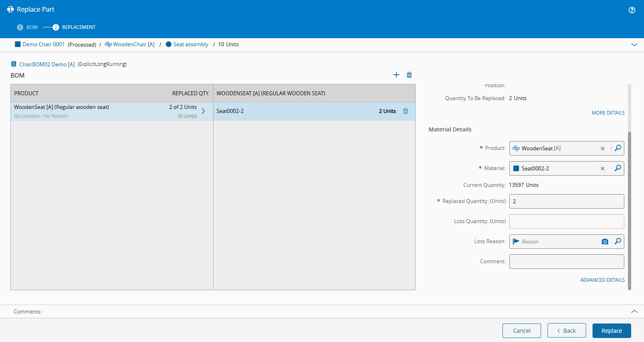Click the help question mark icon
This screenshot has width=644, height=342.
point(632,10)
